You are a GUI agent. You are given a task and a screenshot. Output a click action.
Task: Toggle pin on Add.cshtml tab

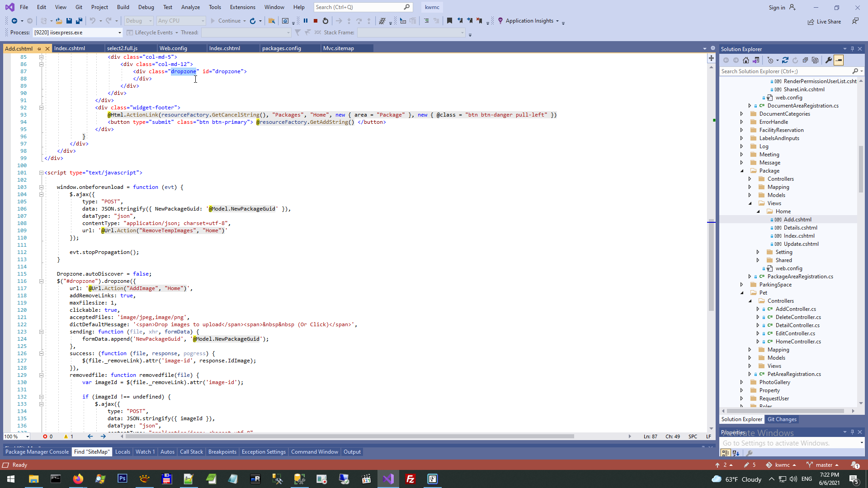39,49
